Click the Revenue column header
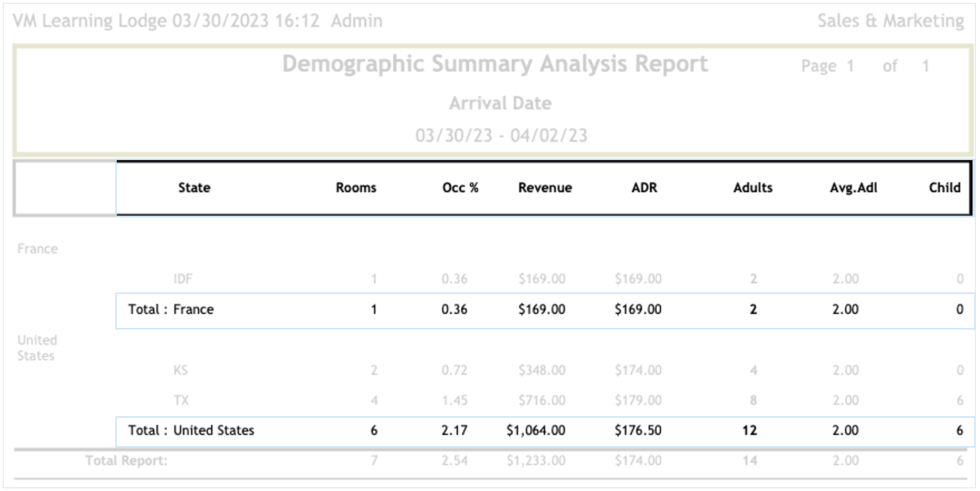 point(544,188)
